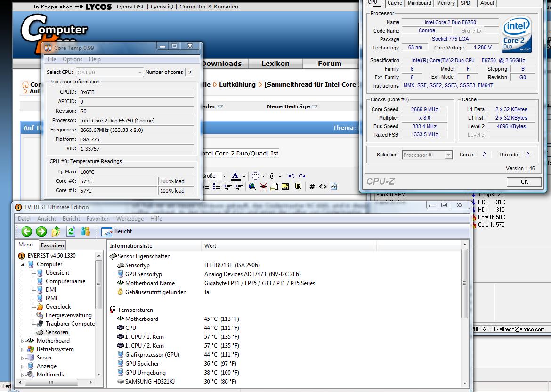Open font color dropdown arrow next to A
Image resolution: width=551 pixels, height=392 pixels.
tap(244, 176)
